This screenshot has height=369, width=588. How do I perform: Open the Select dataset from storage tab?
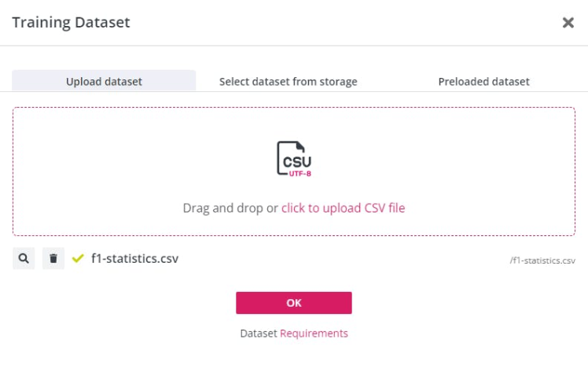click(x=288, y=81)
